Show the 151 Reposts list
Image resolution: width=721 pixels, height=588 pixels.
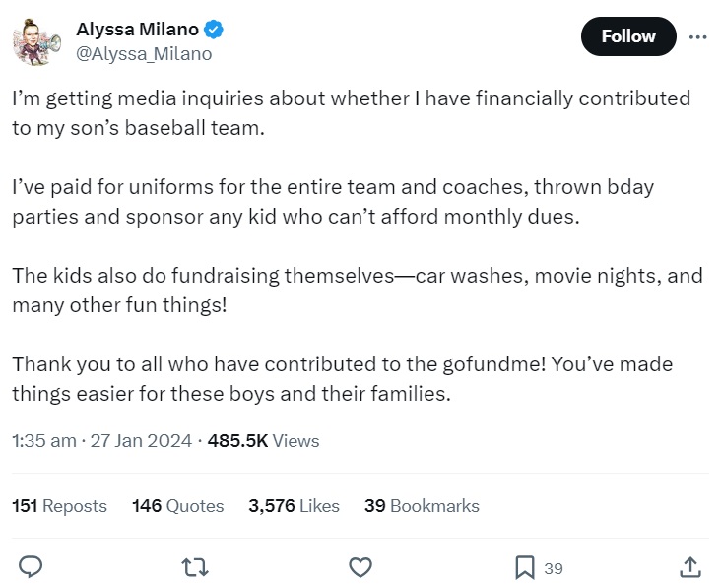(59, 506)
